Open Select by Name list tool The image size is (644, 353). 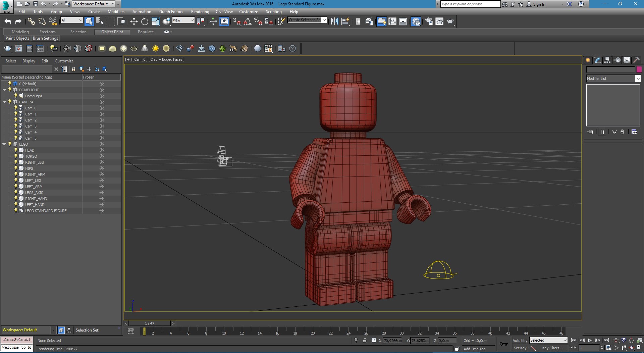point(100,21)
